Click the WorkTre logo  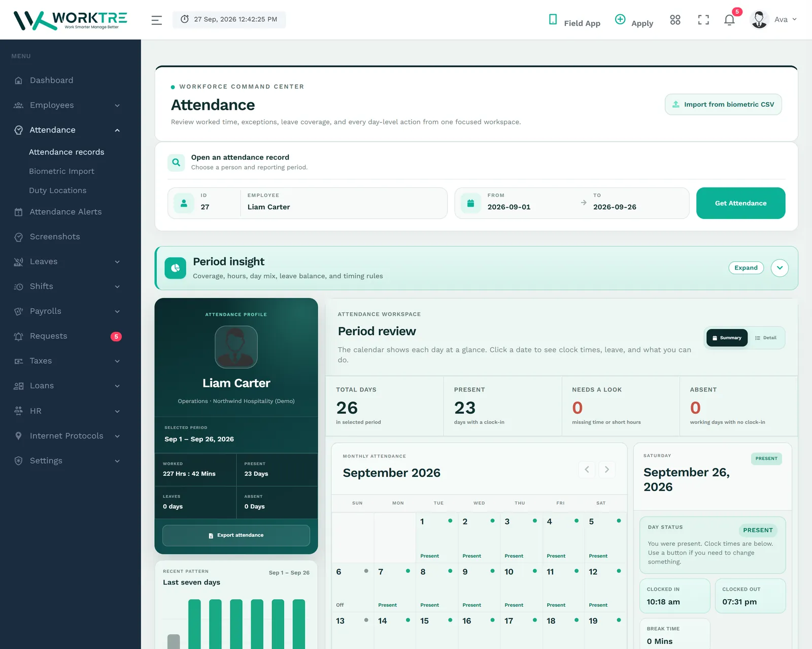pyautogui.click(x=70, y=20)
